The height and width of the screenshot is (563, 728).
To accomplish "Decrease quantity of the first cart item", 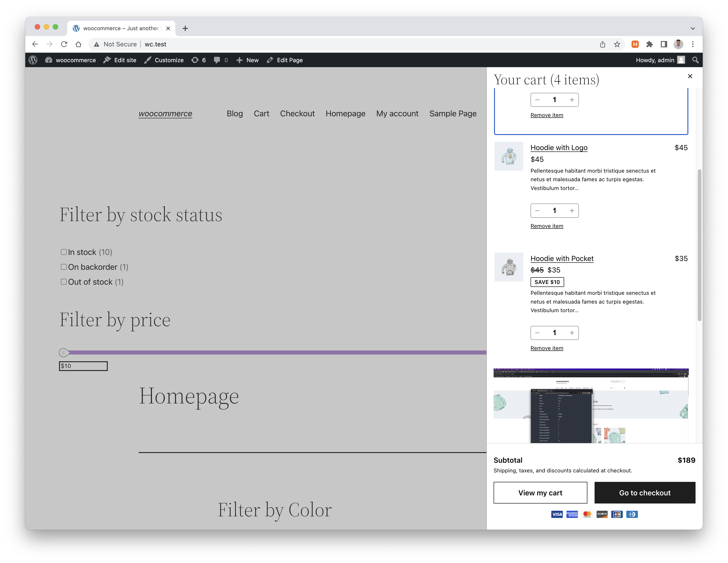I will tap(537, 100).
